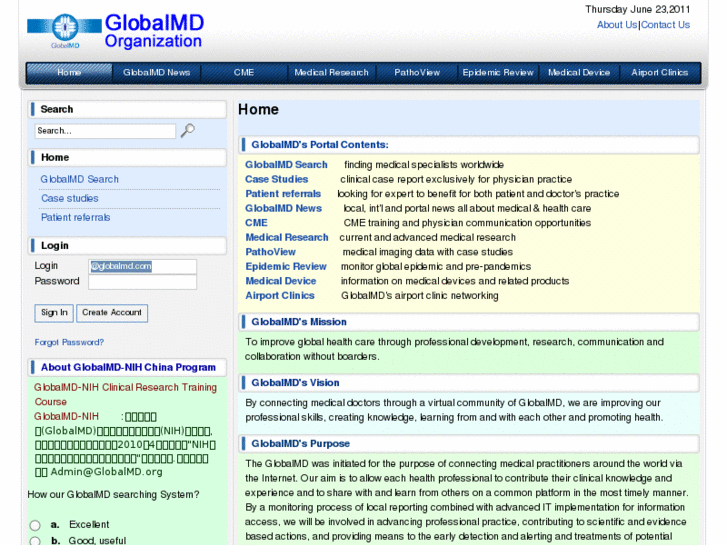Click the Login email field
This screenshot has width=727, height=545.
(142, 266)
